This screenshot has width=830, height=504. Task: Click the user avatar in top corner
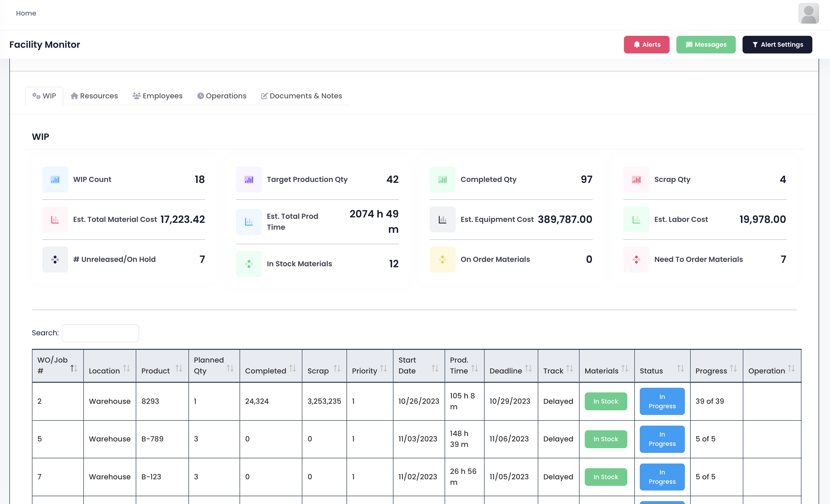click(x=808, y=13)
